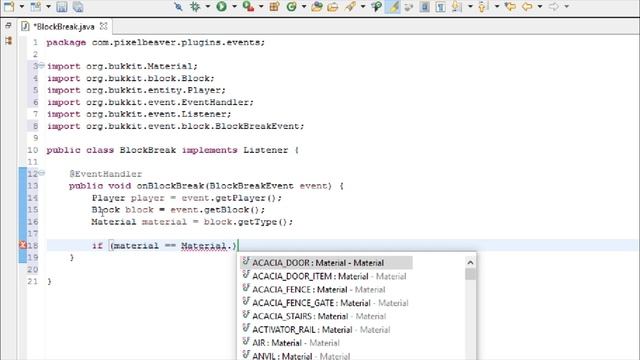The width and height of the screenshot is (640, 360).
Task: Open the Next Annotation dropdown arrow
Action: click(x=470, y=7)
